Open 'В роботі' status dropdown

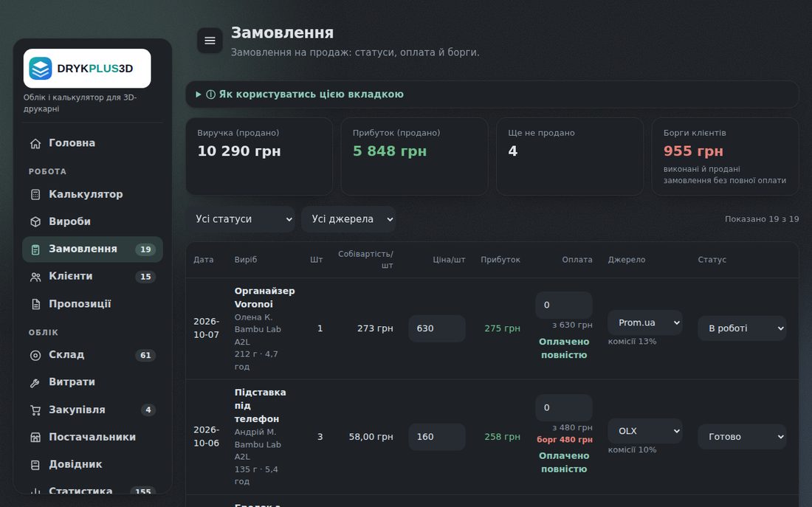(x=742, y=328)
